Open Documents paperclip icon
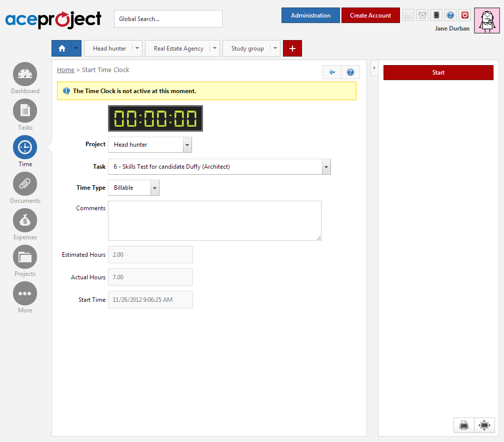Viewport: 504px width, 442px height. 25,184
